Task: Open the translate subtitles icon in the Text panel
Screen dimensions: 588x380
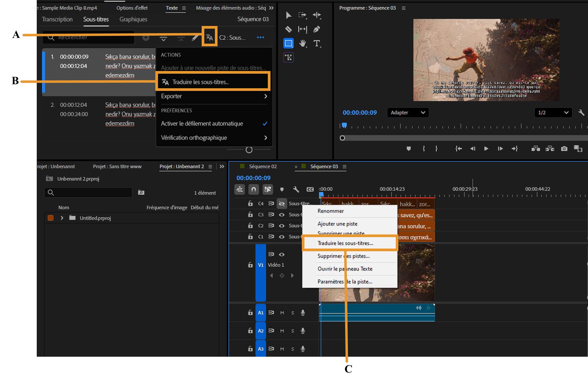Action: click(x=210, y=37)
